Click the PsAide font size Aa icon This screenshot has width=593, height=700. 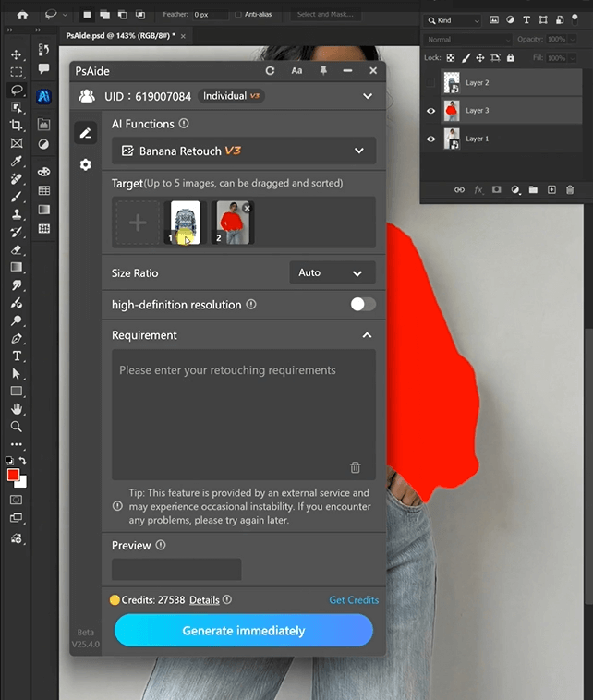click(x=296, y=70)
